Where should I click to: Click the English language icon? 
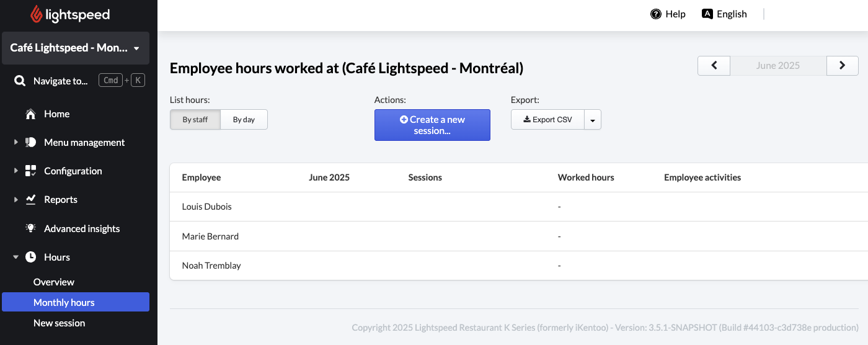(x=707, y=14)
